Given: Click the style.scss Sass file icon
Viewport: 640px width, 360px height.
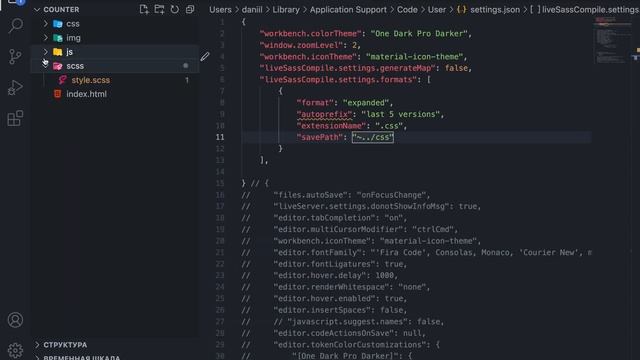Looking at the screenshot, I should pyautogui.click(x=62, y=80).
